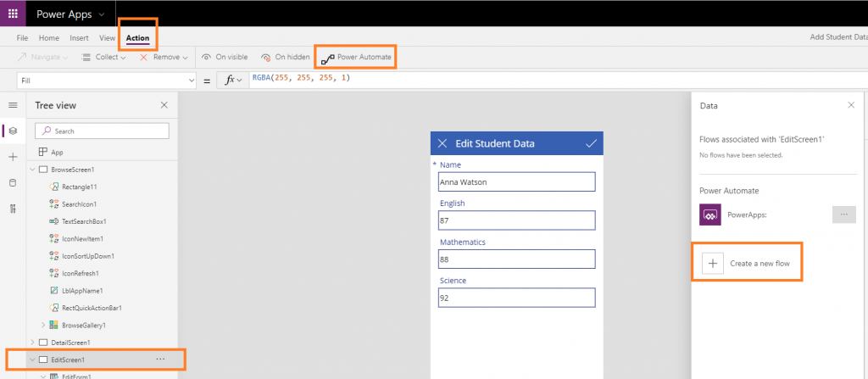Click the Edit Student Data title
The width and height of the screenshot is (868, 379).
(x=495, y=143)
